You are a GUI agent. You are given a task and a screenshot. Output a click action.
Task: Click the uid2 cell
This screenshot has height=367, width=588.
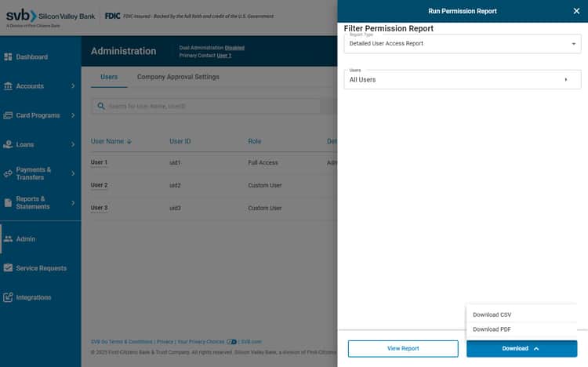pyautogui.click(x=175, y=185)
